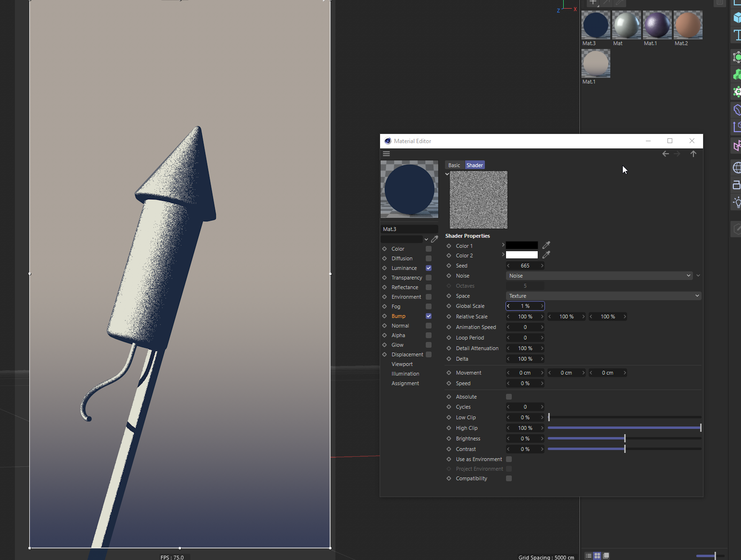The height and width of the screenshot is (560, 741).
Task: Select the Reflectance channel label
Action: point(405,287)
